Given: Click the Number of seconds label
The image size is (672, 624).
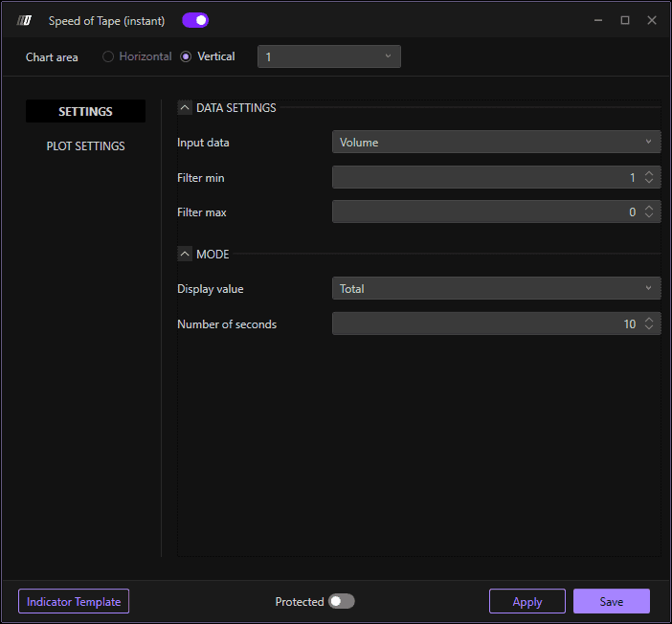Looking at the screenshot, I should (x=227, y=324).
